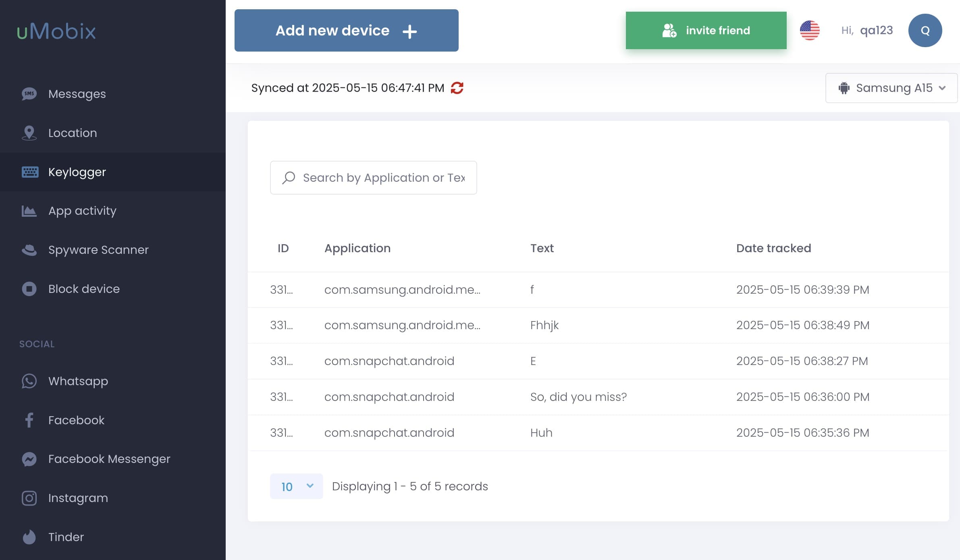Click the 'f' text cell in first row

532,290
